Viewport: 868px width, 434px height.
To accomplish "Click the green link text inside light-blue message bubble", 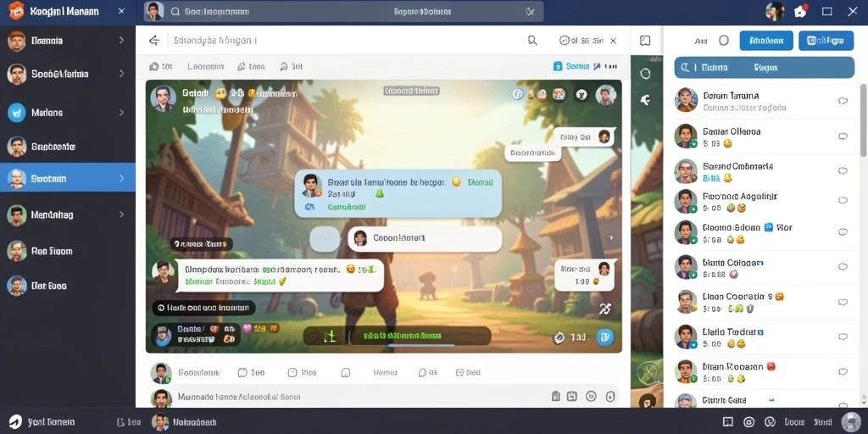I will [347, 207].
